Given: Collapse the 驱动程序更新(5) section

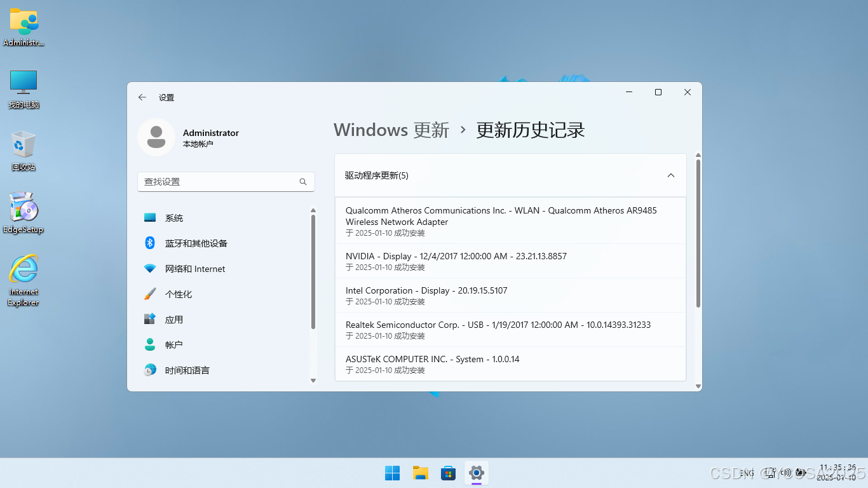Looking at the screenshot, I should (671, 175).
